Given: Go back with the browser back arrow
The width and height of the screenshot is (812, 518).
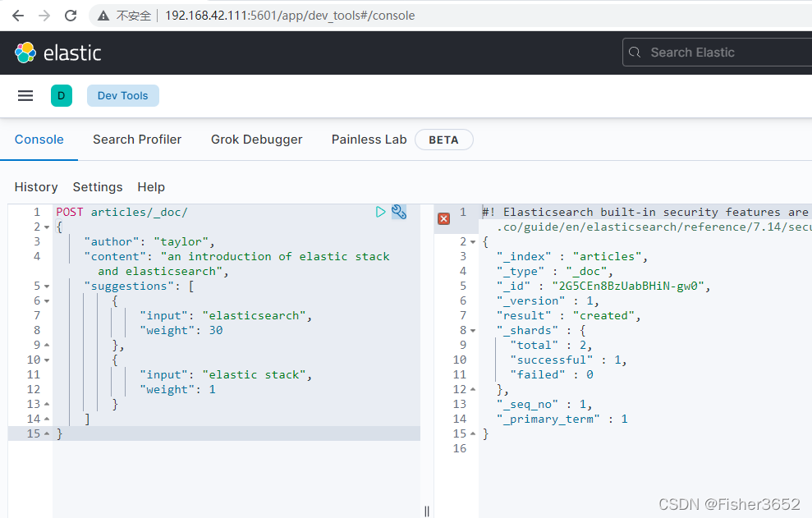Looking at the screenshot, I should tap(18, 16).
